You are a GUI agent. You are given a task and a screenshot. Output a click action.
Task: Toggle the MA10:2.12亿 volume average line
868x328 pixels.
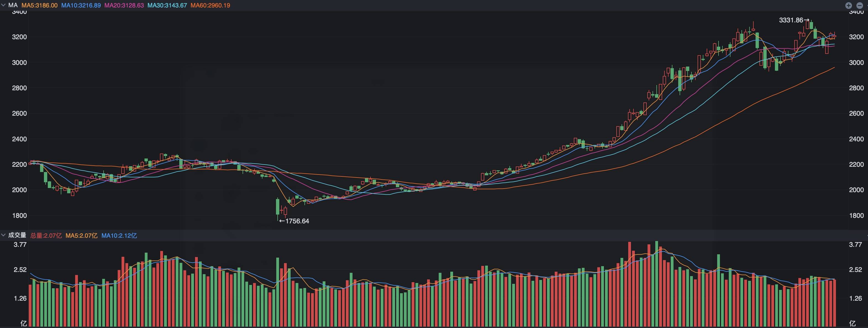click(x=120, y=236)
